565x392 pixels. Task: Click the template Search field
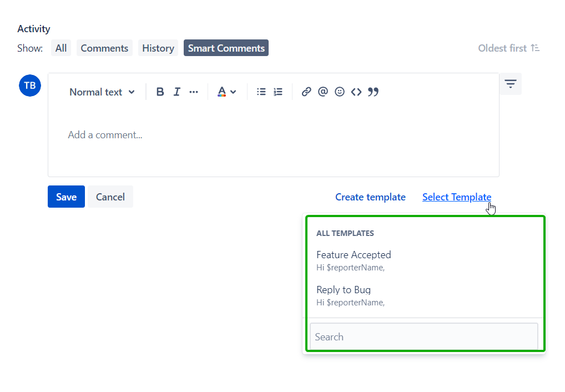click(x=423, y=337)
